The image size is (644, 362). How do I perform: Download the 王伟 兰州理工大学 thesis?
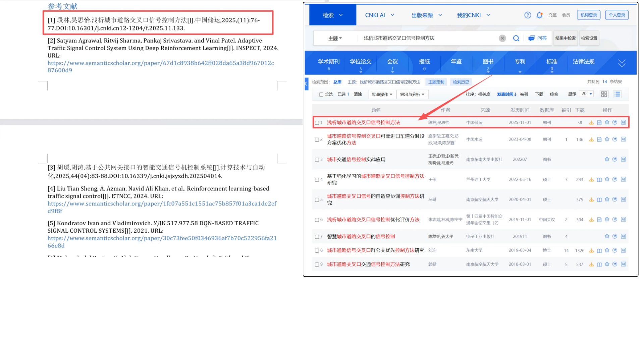(591, 180)
